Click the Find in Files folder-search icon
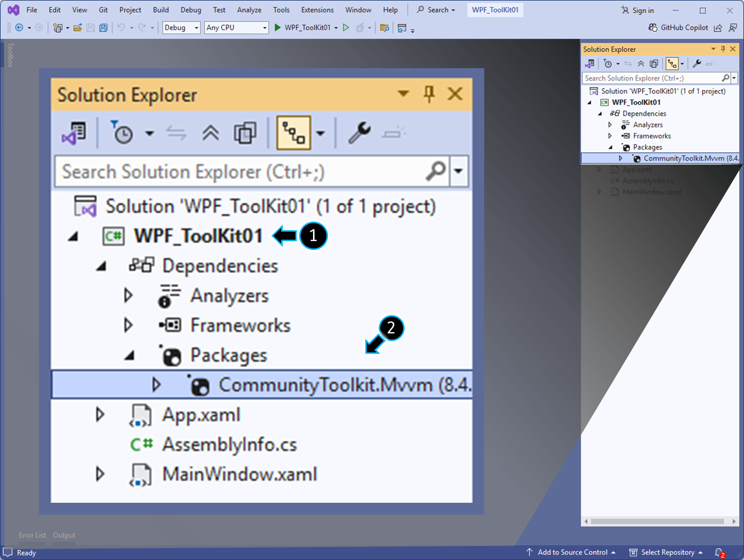Viewport: 744px width, 560px height. point(384,28)
